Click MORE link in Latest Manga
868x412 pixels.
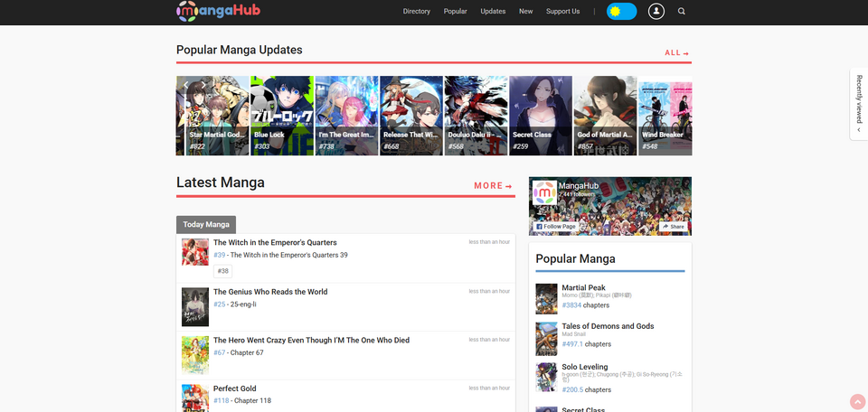pos(494,186)
